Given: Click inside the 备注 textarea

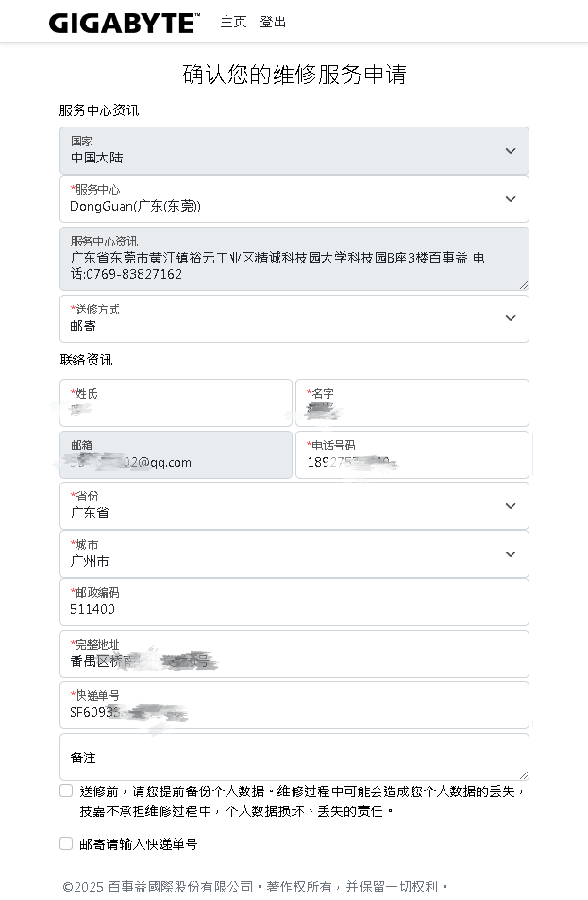Looking at the screenshot, I should tap(294, 757).
